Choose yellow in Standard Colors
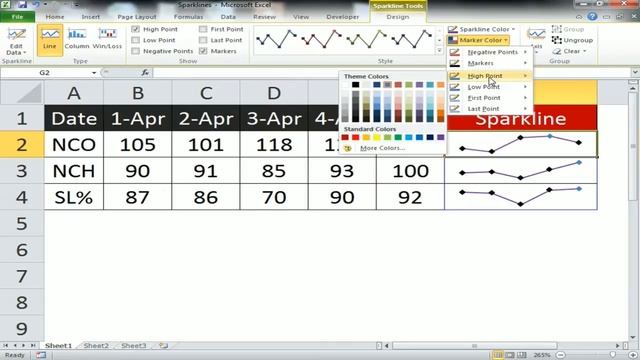This screenshot has height=360, width=640. click(x=377, y=138)
